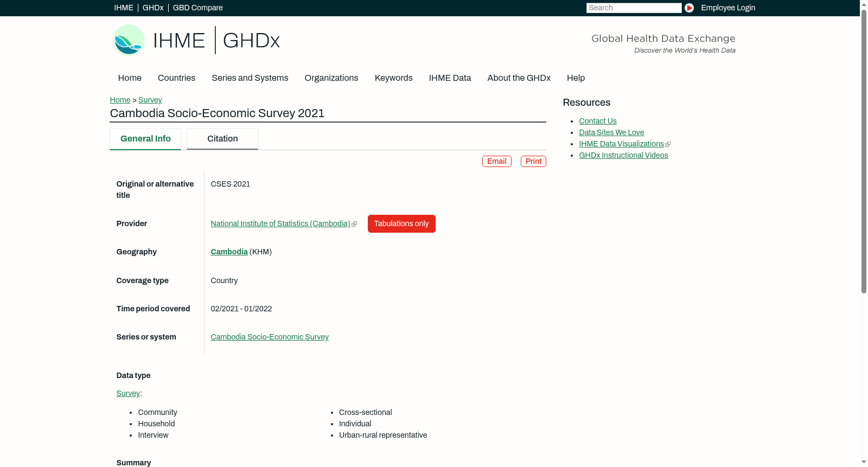Open the Help menu
Screen dimensions: 868x467
click(576, 78)
